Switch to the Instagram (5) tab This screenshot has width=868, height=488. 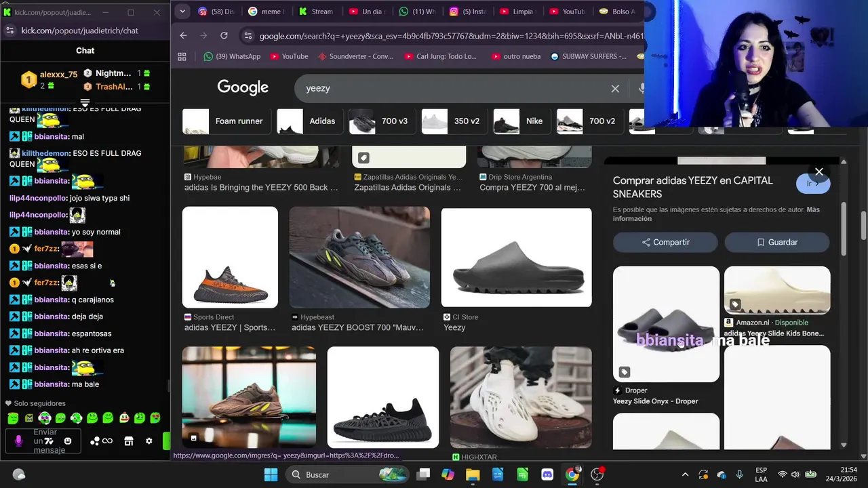[x=467, y=12]
